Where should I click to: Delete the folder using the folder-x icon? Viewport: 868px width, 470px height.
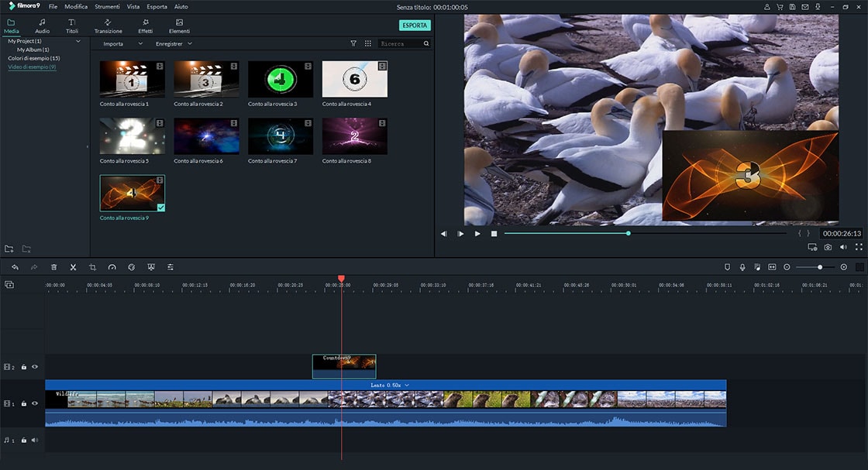point(26,249)
